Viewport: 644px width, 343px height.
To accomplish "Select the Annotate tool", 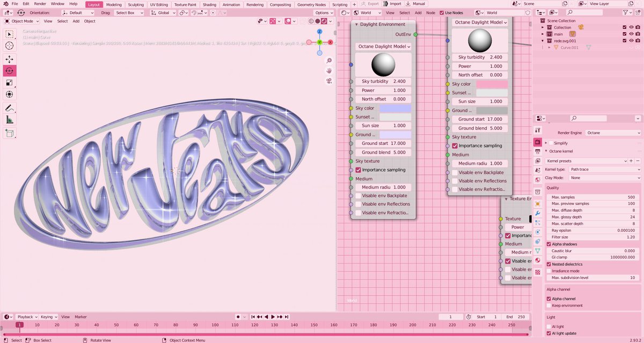I will point(10,108).
